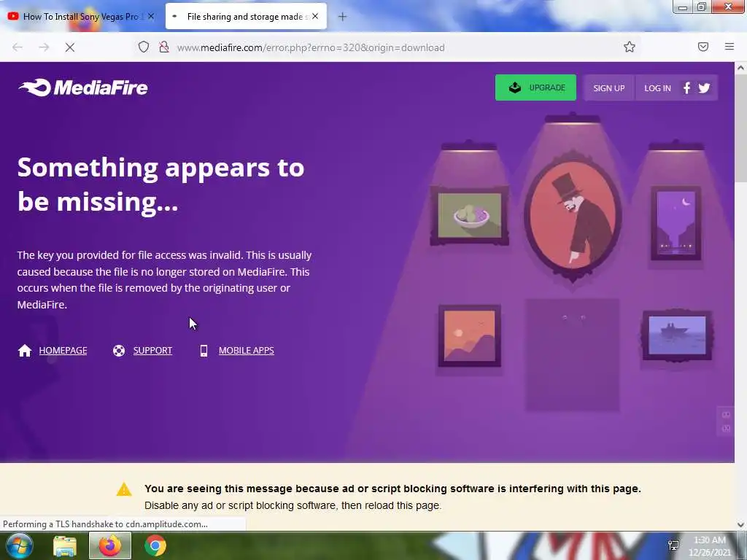Viewport: 747px width, 560px height.
Task: Open MOBILE APPS link
Action: coord(247,351)
